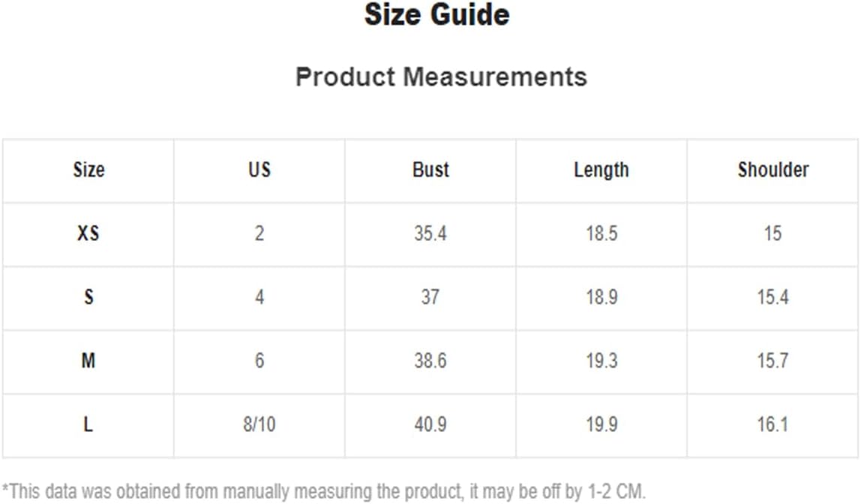Click the manual measuring disclaimer note
Screen dimensions: 861x504
coord(324,491)
